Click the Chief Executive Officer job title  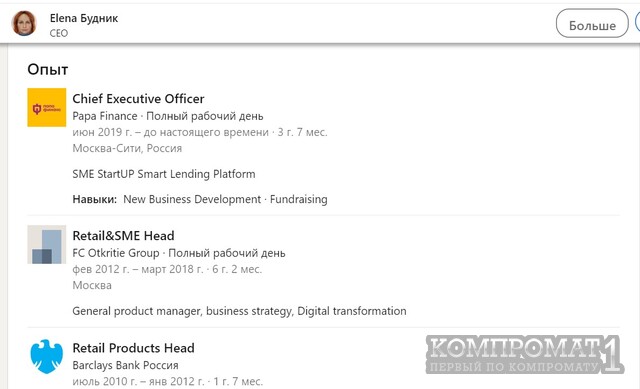pos(138,99)
